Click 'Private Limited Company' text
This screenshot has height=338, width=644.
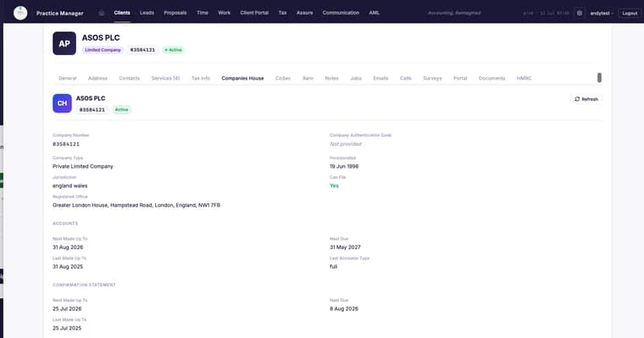click(x=82, y=166)
